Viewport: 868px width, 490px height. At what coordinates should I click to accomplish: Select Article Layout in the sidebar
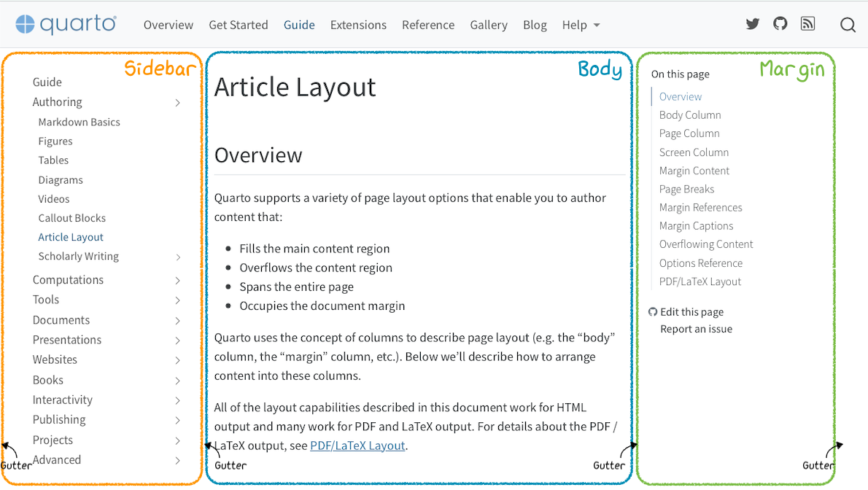[x=71, y=237]
